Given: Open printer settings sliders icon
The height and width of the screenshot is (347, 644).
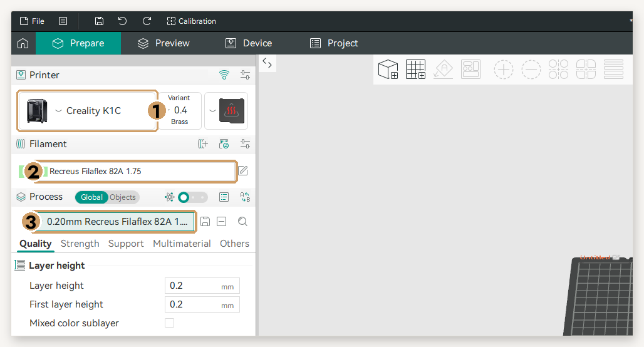Looking at the screenshot, I should [245, 75].
